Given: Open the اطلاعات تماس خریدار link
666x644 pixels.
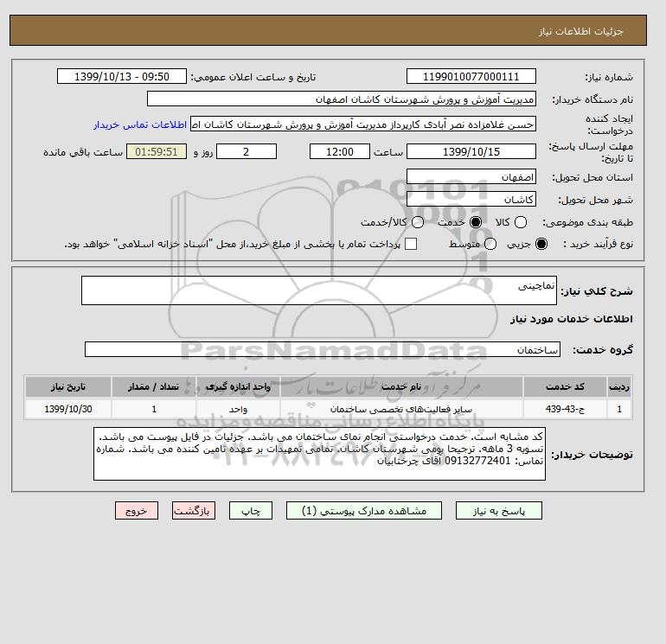Looking at the screenshot, I should tap(140, 124).
